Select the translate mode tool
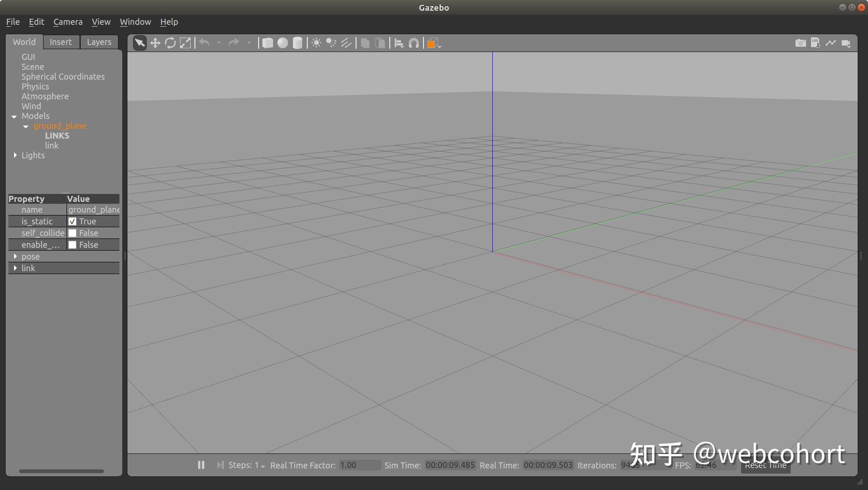The height and width of the screenshot is (490, 868). point(155,43)
